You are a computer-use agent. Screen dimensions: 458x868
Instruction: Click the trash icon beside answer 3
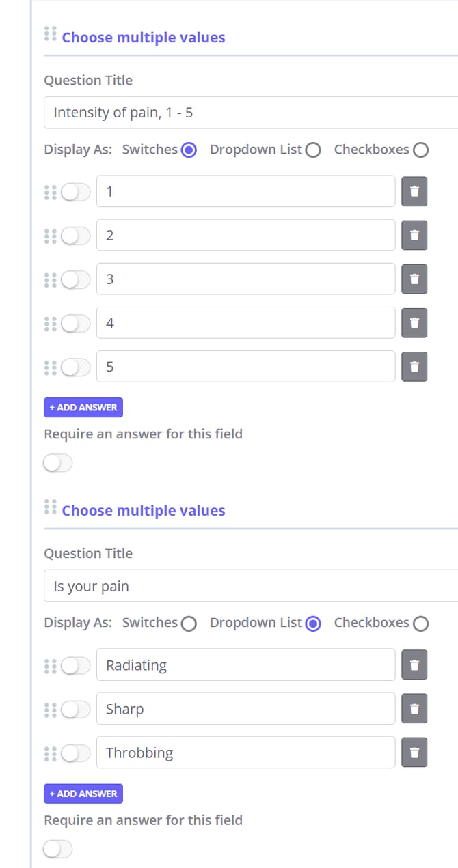[x=414, y=279]
